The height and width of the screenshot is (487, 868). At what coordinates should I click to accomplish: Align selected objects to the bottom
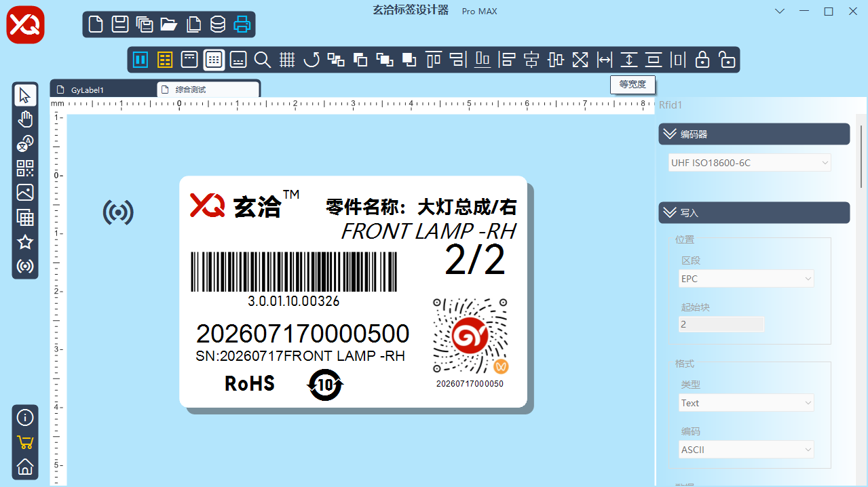coord(483,60)
